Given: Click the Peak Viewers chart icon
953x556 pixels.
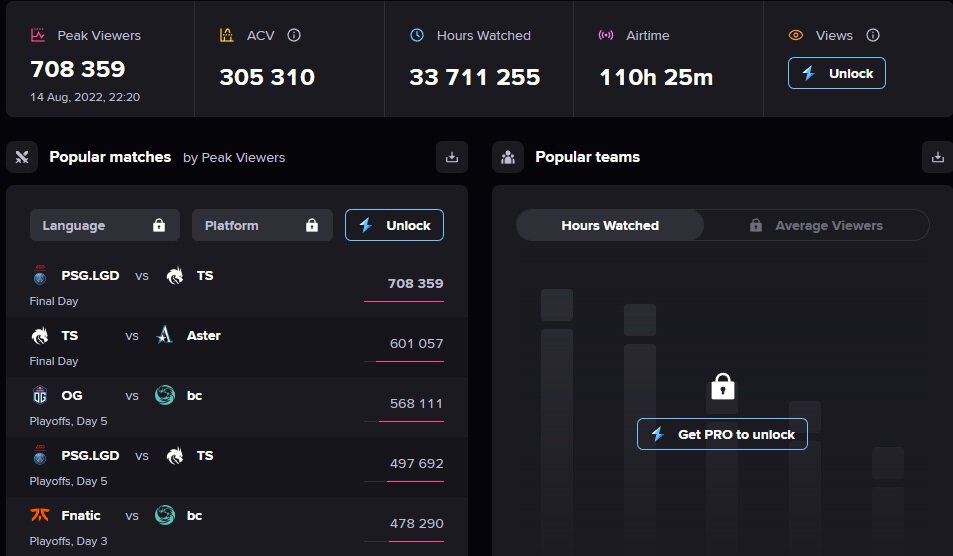Looking at the screenshot, I should [x=38, y=35].
